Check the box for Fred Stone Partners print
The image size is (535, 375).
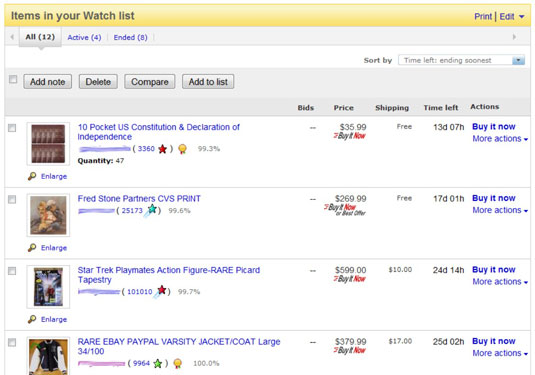click(12, 199)
